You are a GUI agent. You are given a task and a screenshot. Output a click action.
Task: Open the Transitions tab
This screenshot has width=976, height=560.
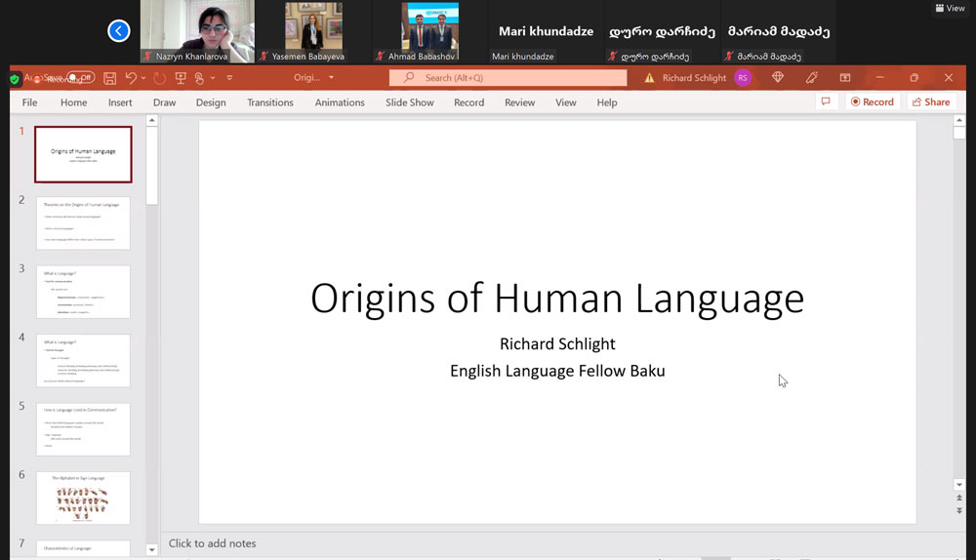coord(270,102)
